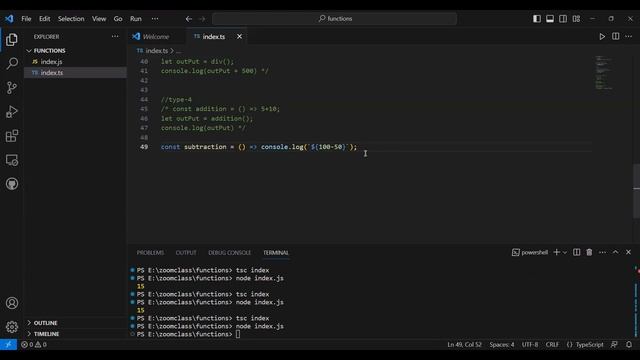Toggle the primary side bar layout button
The width and height of the screenshot is (640, 360).
point(537,19)
